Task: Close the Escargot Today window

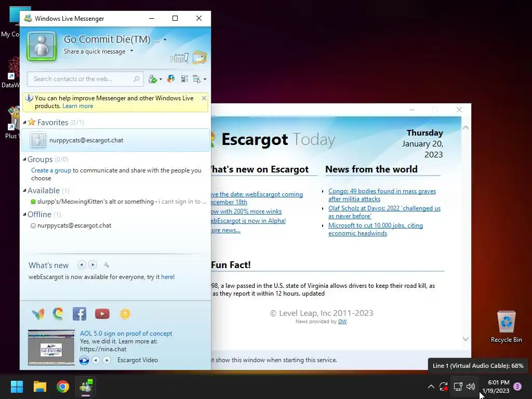Action: (x=459, y=110)
